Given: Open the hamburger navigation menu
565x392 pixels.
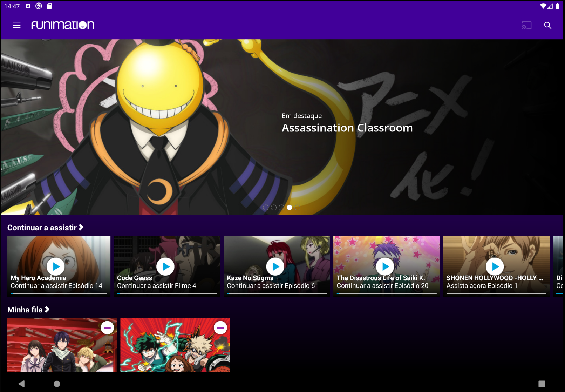Looking at the screenshot, I should pyautogui.click(x=16, y=25).
